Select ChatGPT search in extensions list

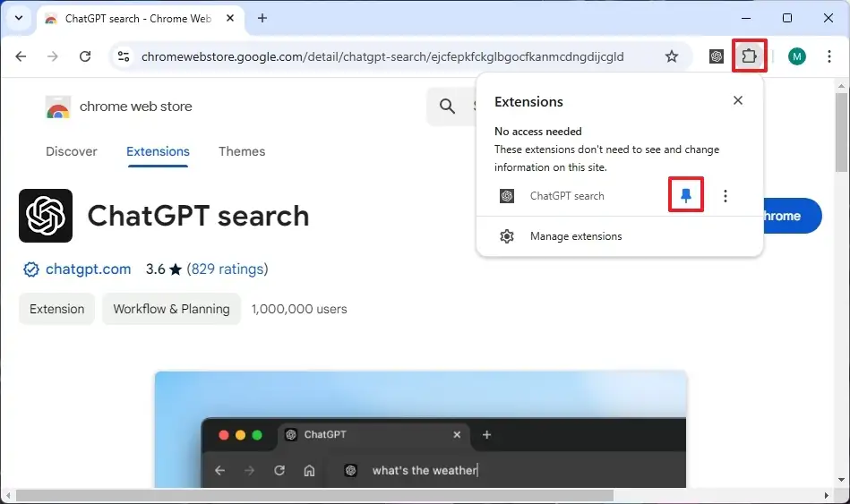point(566,196)
